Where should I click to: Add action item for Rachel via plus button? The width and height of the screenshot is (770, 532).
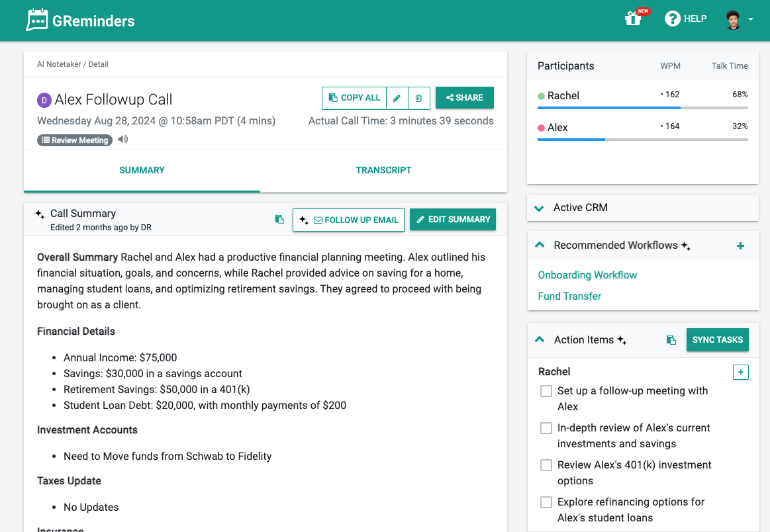(x=740, y=372)
